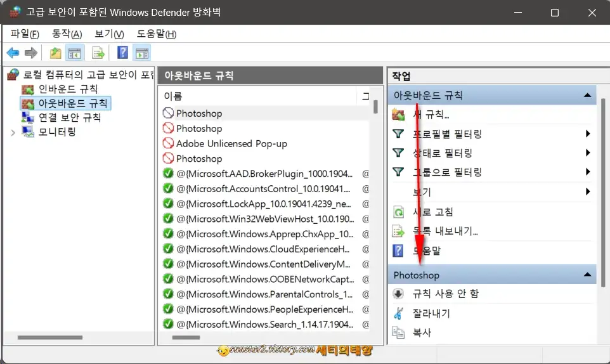Select 연결 보안 규칙 in the tree
610x364 pixels.
pos(70,117)
